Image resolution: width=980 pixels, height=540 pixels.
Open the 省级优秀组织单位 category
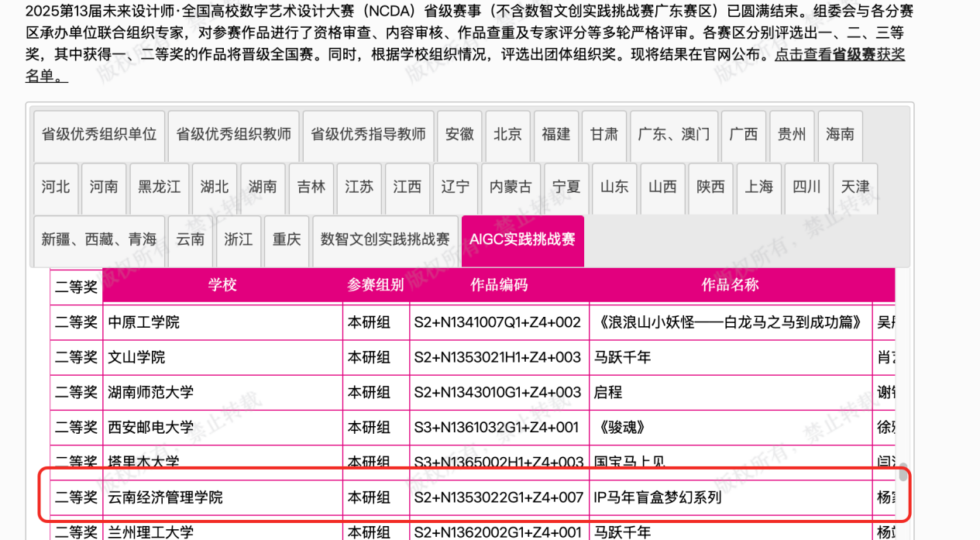click(x=99, y=135)
